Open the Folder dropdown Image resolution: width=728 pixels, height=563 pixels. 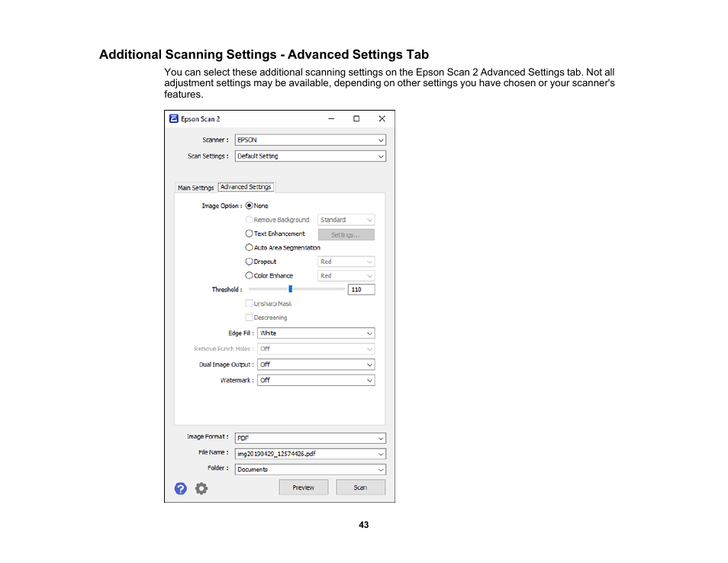coord(310,469)
